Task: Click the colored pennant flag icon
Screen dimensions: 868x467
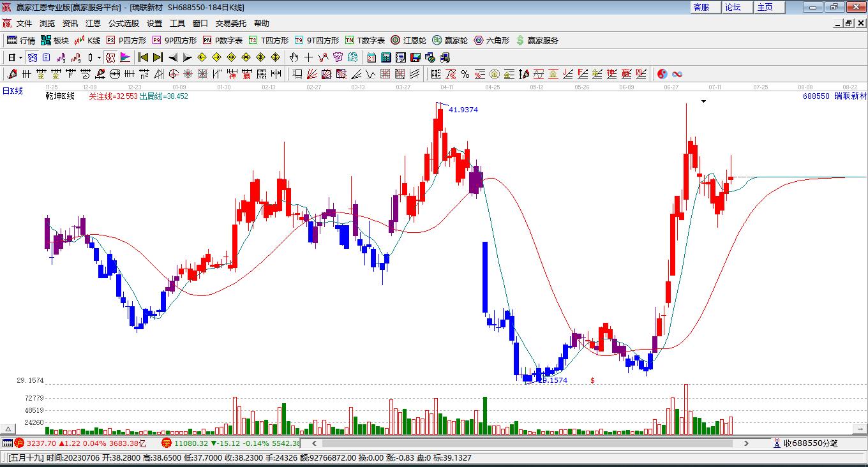Action: pos(126,57)
